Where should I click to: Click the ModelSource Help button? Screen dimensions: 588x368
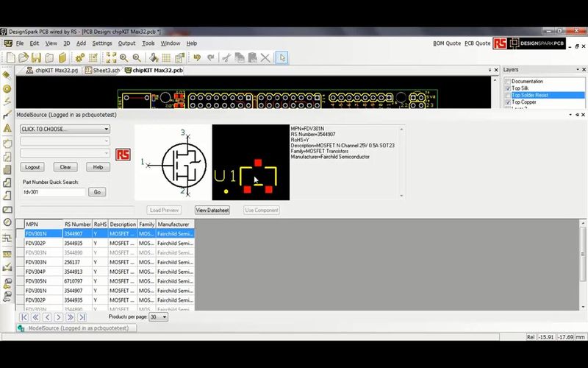(98, 167)
